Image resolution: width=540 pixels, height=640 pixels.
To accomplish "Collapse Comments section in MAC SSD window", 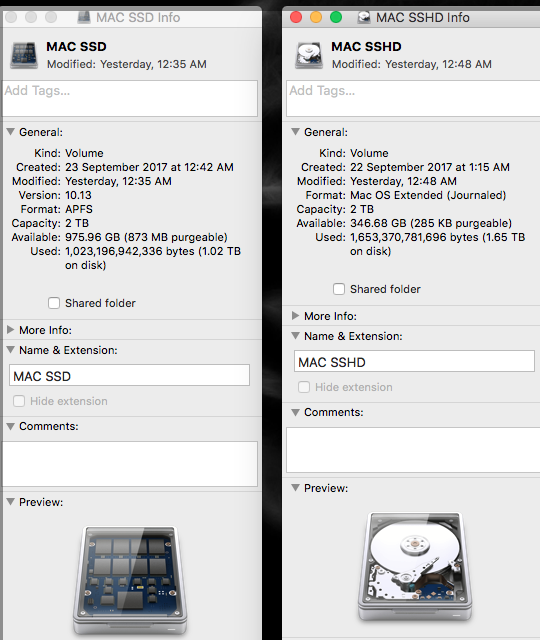I will tap(11, 426).
